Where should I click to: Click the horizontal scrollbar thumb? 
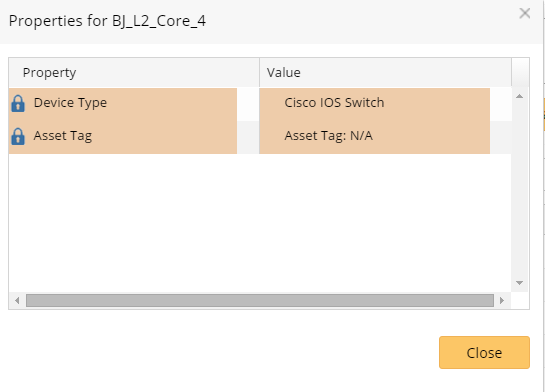pyautogui.click(x=260, y=300)
